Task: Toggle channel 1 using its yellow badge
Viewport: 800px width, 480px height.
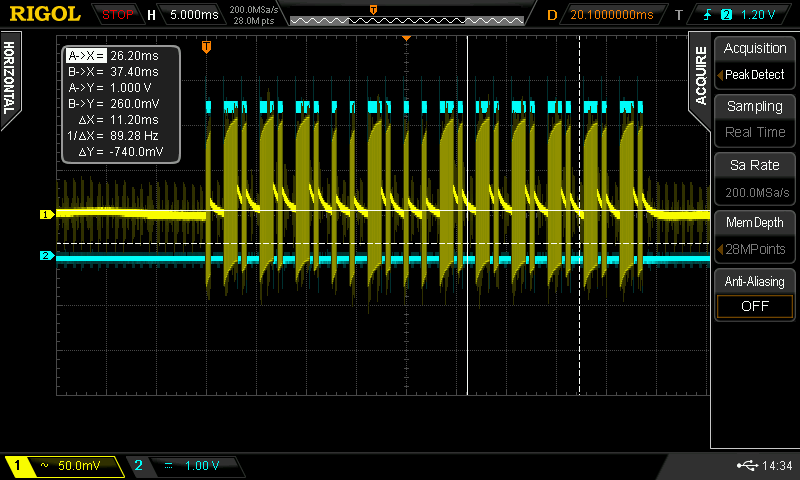Action: 18,466
